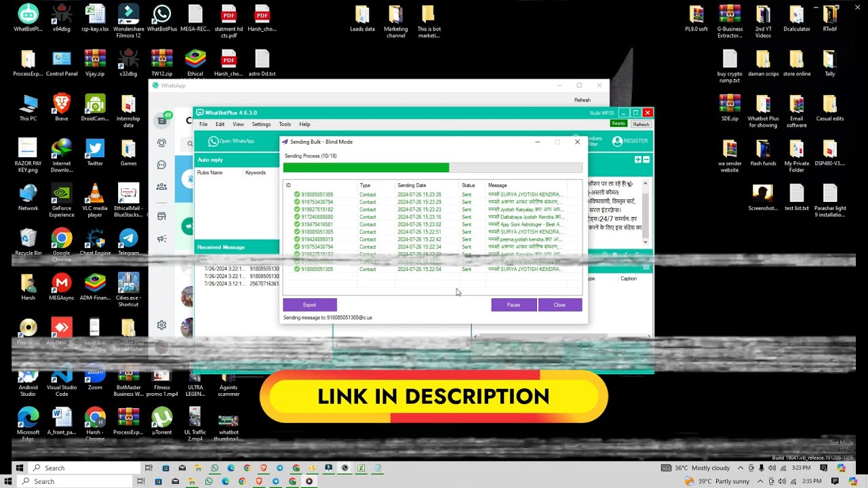Open Help menu in WhatBotPlus
868x488 pixels.
304,124
